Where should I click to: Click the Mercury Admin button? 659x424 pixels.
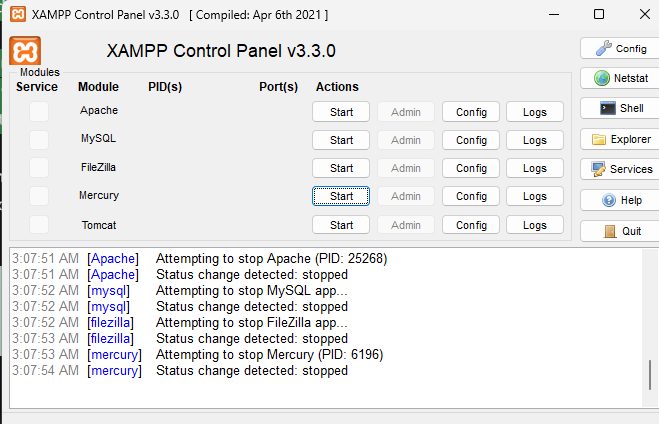[406, 196]
